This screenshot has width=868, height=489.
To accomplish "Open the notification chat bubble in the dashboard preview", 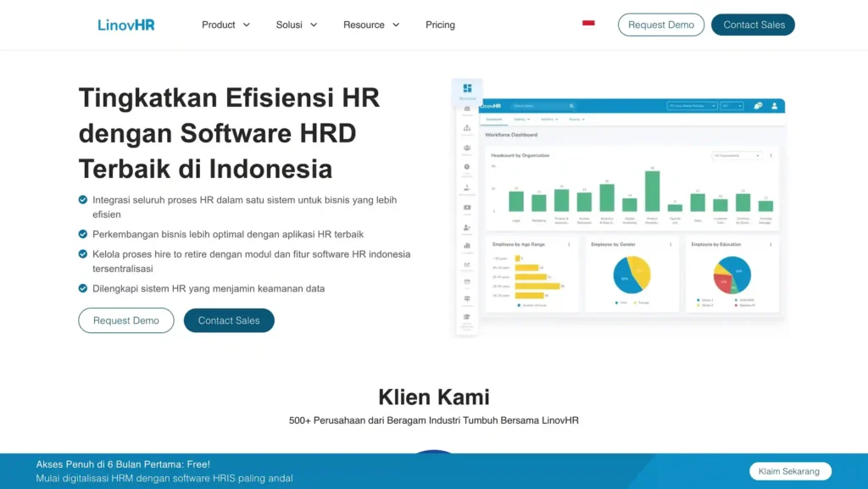I will 758,106.
